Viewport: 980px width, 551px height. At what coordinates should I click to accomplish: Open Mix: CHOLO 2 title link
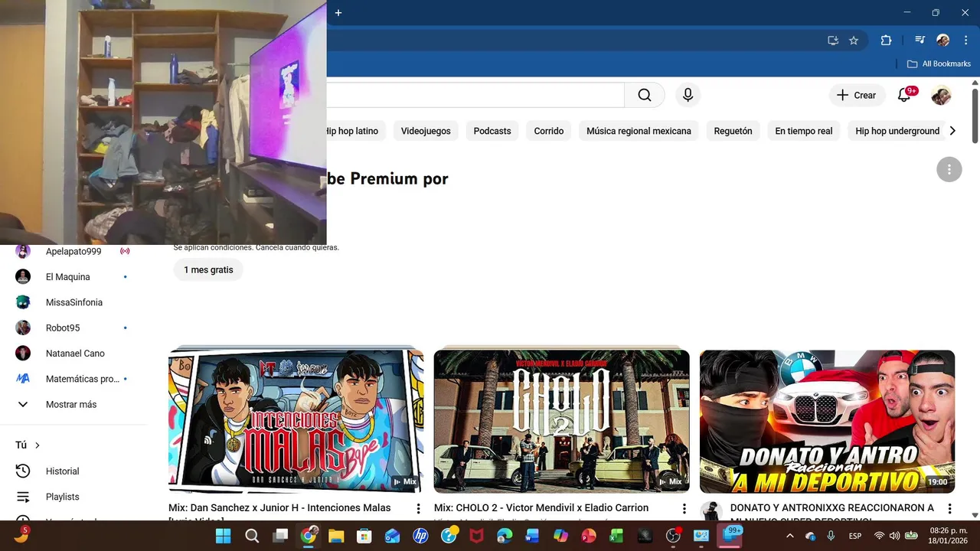(x=541, y=508)
